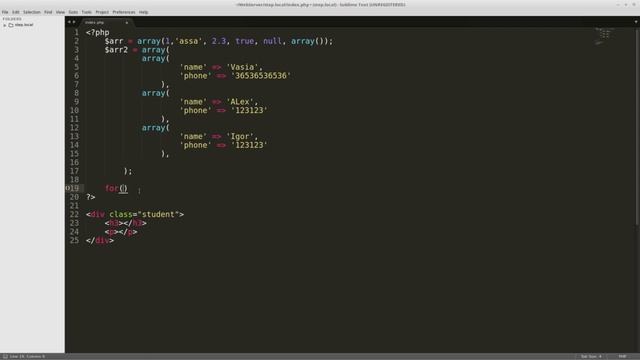Image resolution: width=640 pixels, height=360 pixels.
Task: Open the tab list dropdown arrow
Action: click(636, 22)
